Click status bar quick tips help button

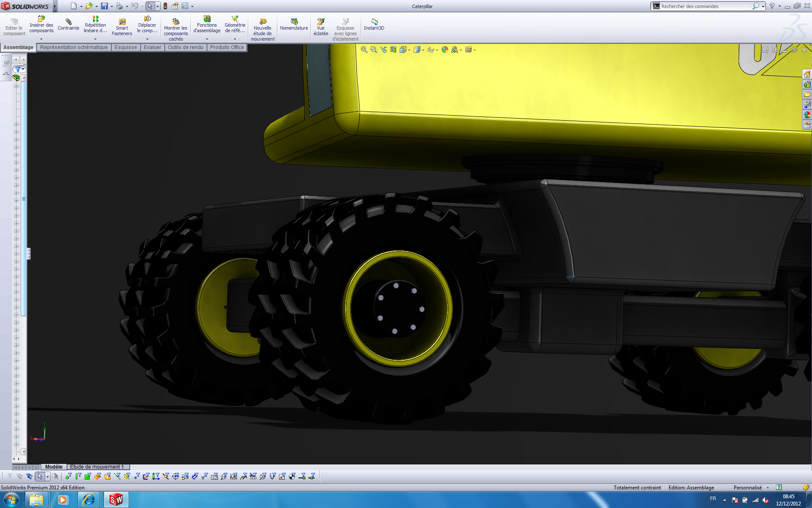point(779,487)
